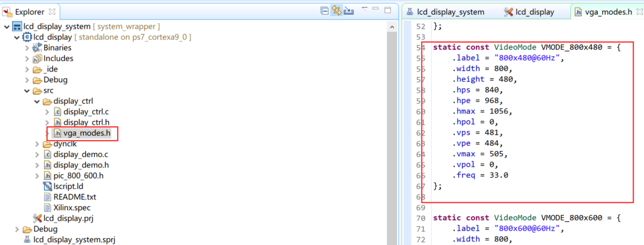Viewport: 644px width, 245px height.
Task: Click the Includes icon
Action: [x=37, y=58]
